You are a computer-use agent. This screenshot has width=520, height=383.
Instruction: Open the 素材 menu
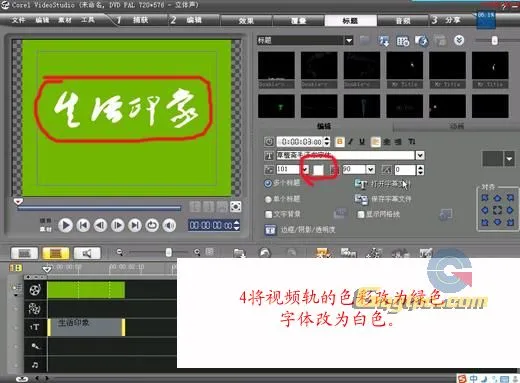pyautogui.click(x=65, y=20)
